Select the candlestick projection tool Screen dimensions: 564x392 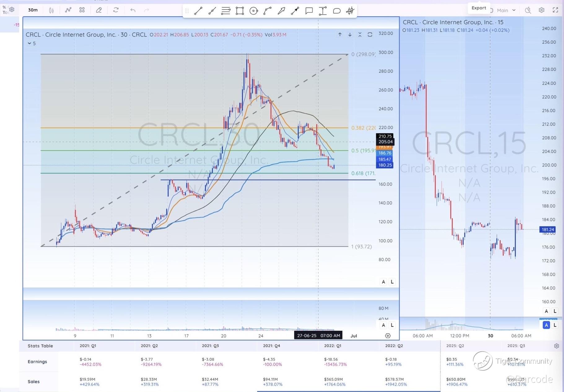tap(350, 11)
